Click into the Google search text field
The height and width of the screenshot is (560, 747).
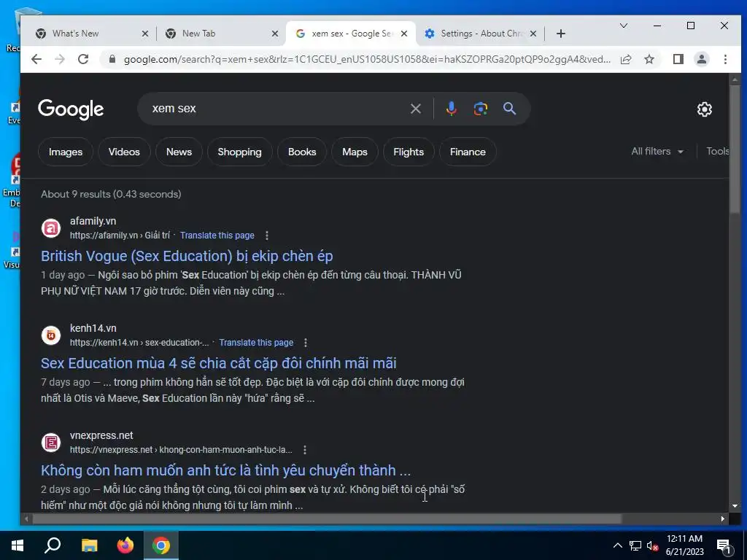pyautogui.click(x=276, y=109)
